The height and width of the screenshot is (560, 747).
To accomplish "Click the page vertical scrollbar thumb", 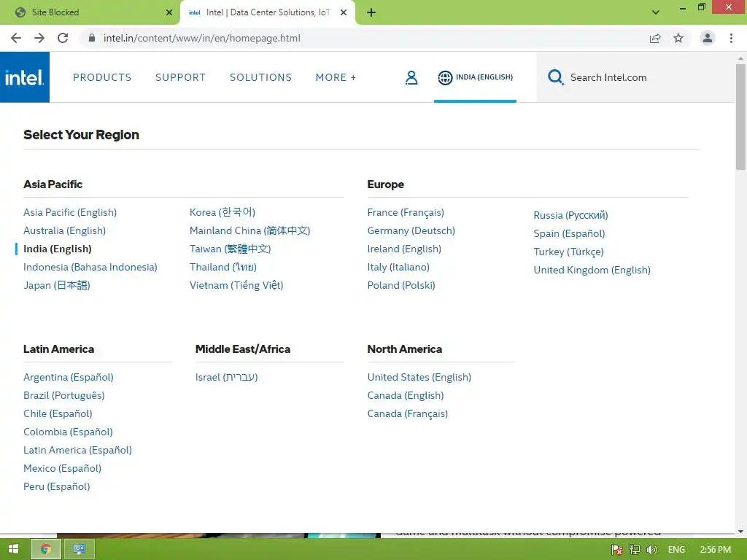I will pos(740,117).
